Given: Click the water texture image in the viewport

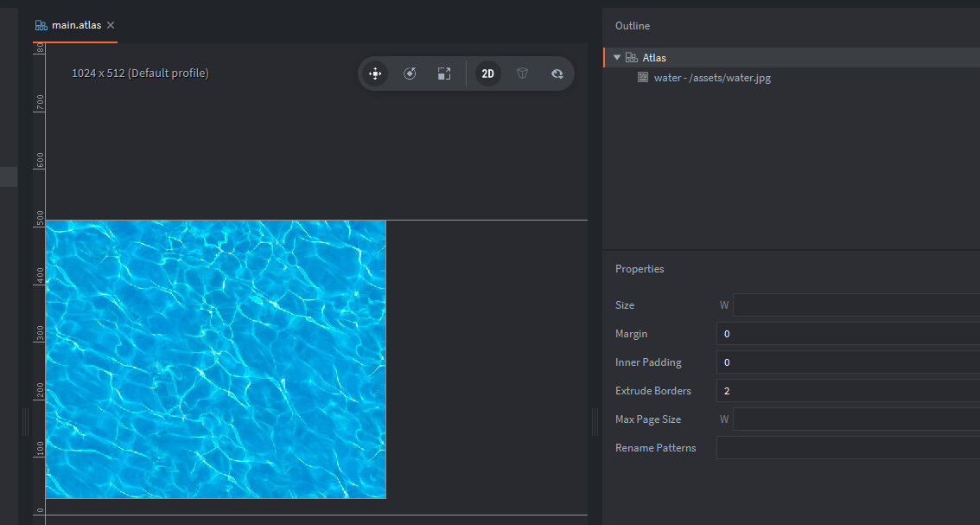Looking at the screenshot, I should tap(215, 359).
